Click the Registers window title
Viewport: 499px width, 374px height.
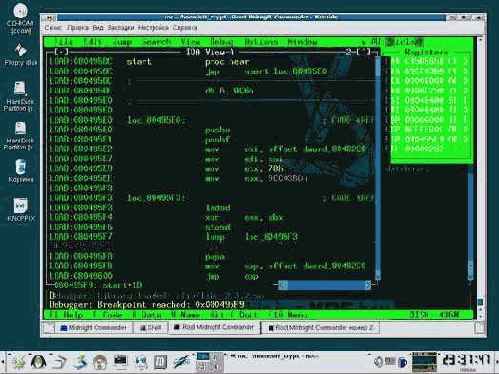tap(426, 52)
